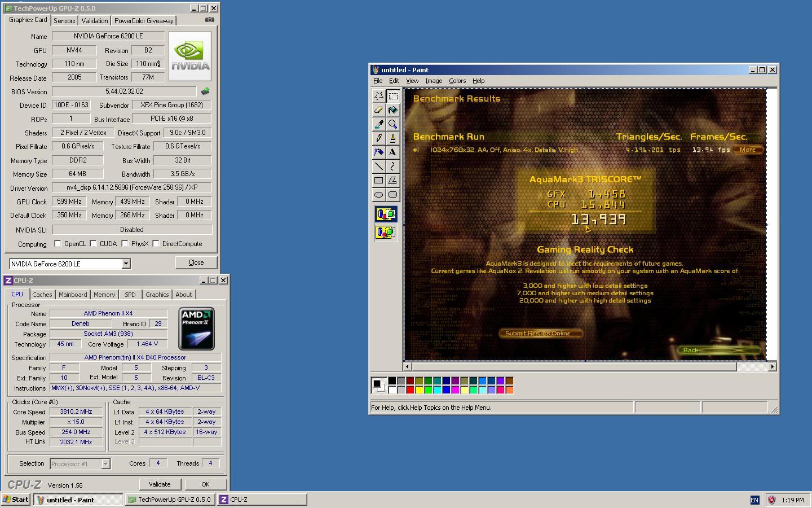This screenshot has height=508, width=812.
Task: Open the View menu in Paint
Action: pos(412,81)
